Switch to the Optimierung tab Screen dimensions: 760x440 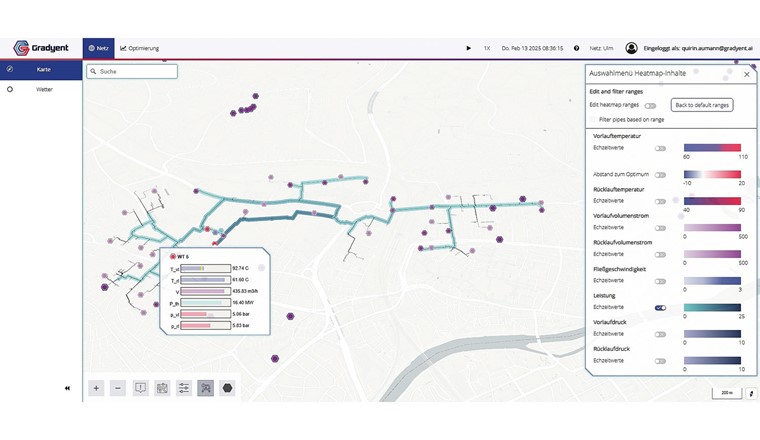pyautogui.click(x=140, y=48)
